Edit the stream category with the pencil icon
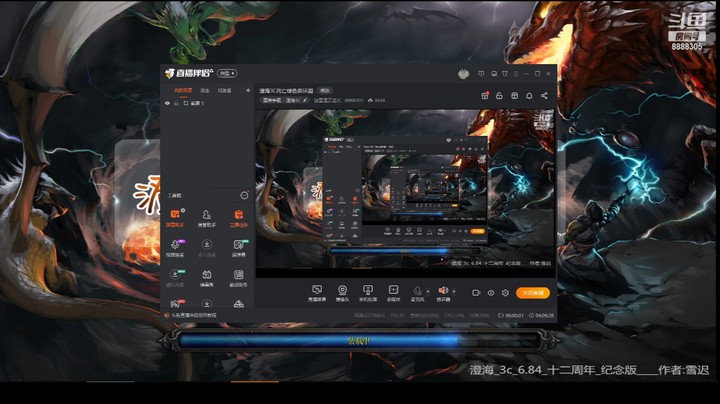This screenshot has width=720, height=404. 305,100
